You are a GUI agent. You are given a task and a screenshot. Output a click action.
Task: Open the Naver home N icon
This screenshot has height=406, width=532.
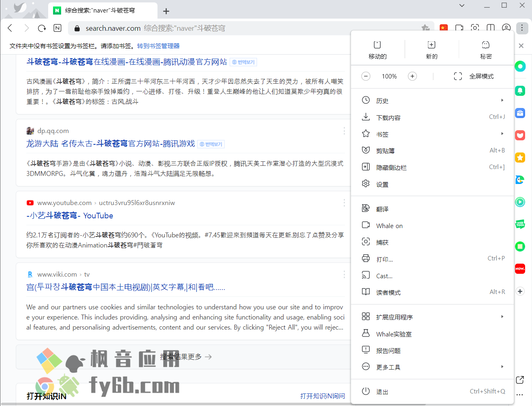click(x=57, y=28)
